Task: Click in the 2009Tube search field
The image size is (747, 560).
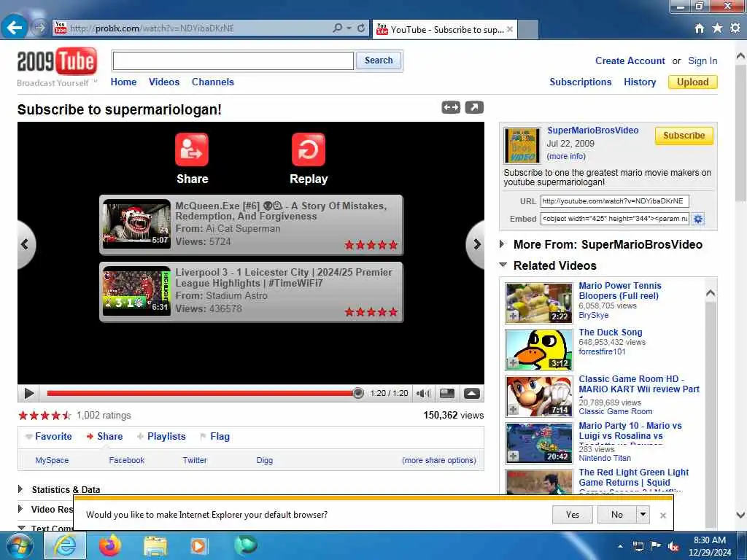Action: tap(233, 61)
